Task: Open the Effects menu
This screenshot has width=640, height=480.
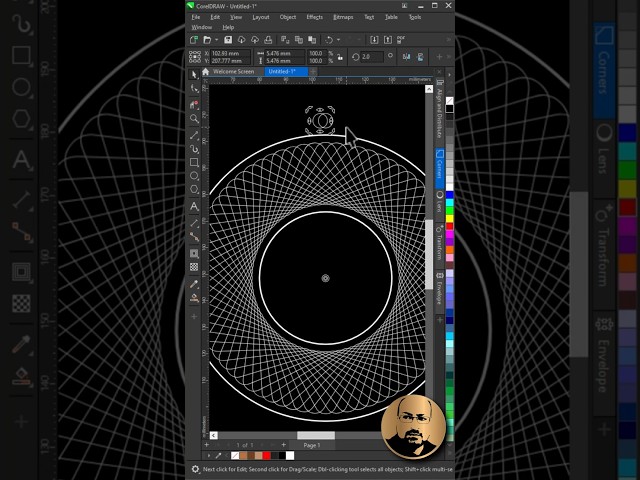Action: 315,17
